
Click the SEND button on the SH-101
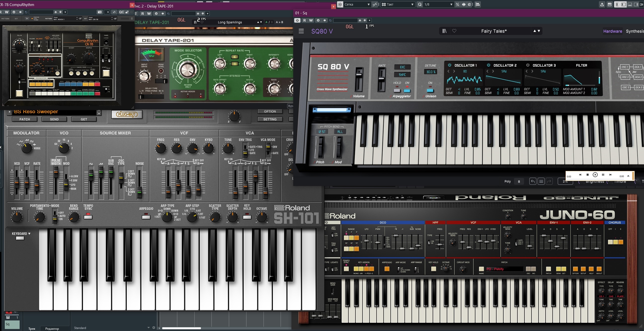(x=54, y=119)
